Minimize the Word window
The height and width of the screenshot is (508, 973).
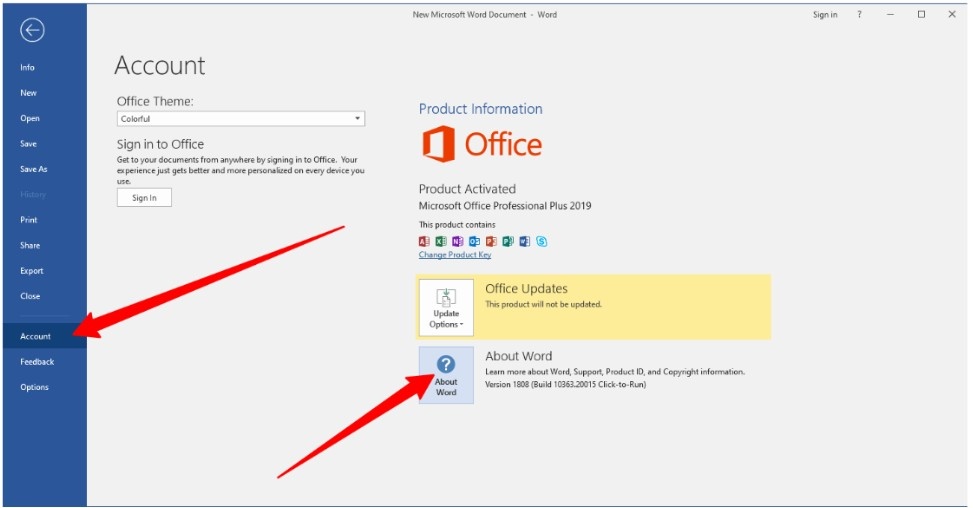tap(890, 14)
